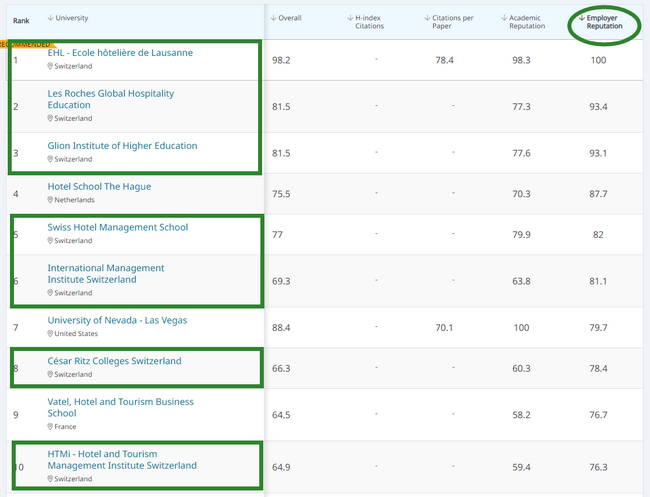
Task: Select Les Roches employer reputation 93.4
Action: click(598, 107)
